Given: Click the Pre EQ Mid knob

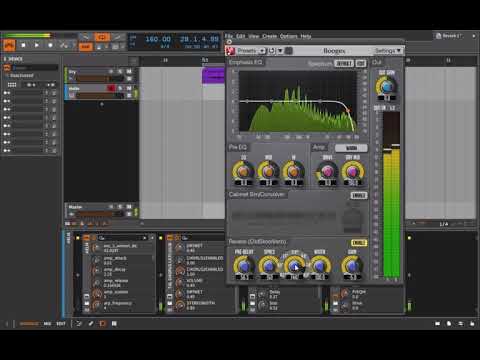Looking at the screenshot, I should (x=268, y=171).
